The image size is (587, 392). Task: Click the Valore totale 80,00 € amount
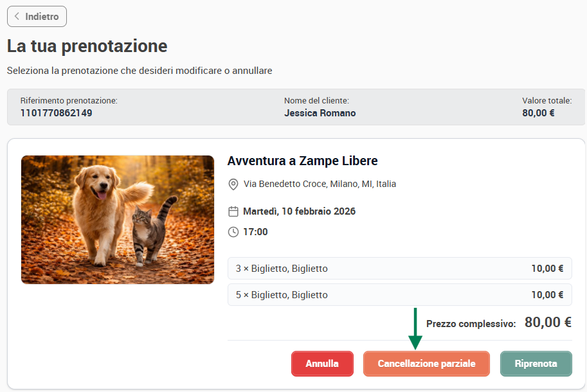[x=538, y=113]
